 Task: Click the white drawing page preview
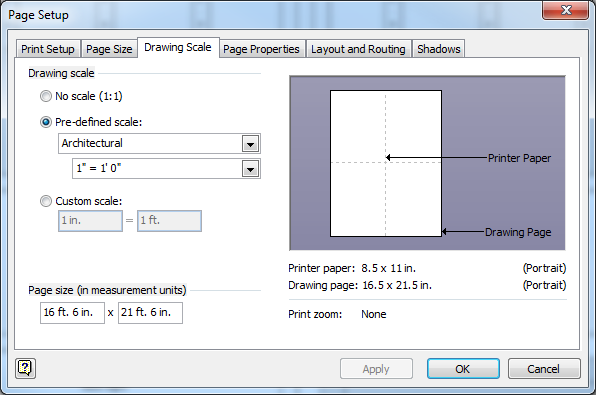(x=386, y=163)
